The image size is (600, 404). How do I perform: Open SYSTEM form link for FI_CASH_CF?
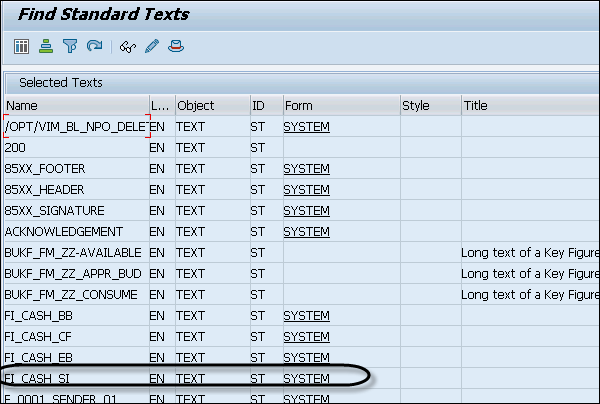307,337
